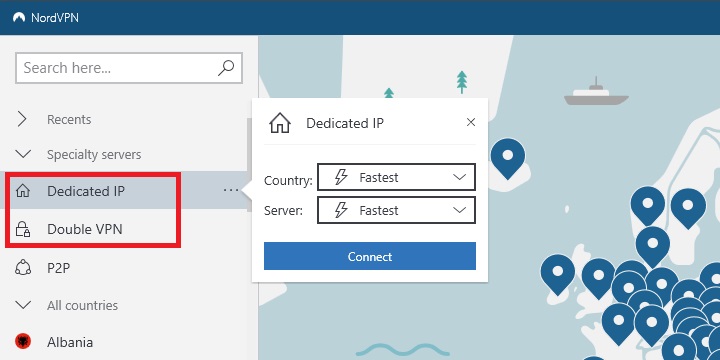
Task: Open the Server dropdown set to Fastest
Action: pyautogui.click(x=396, y=210)
